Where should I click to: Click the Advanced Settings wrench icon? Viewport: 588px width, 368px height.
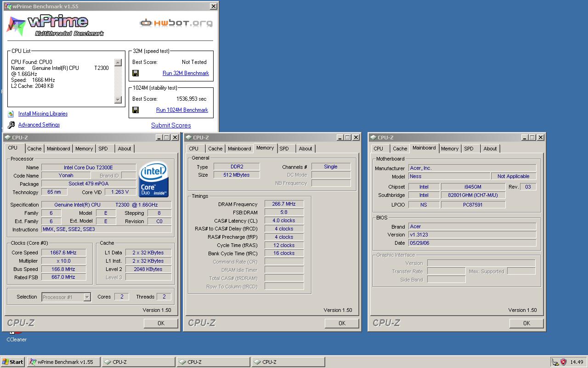(x=11, y=125)
